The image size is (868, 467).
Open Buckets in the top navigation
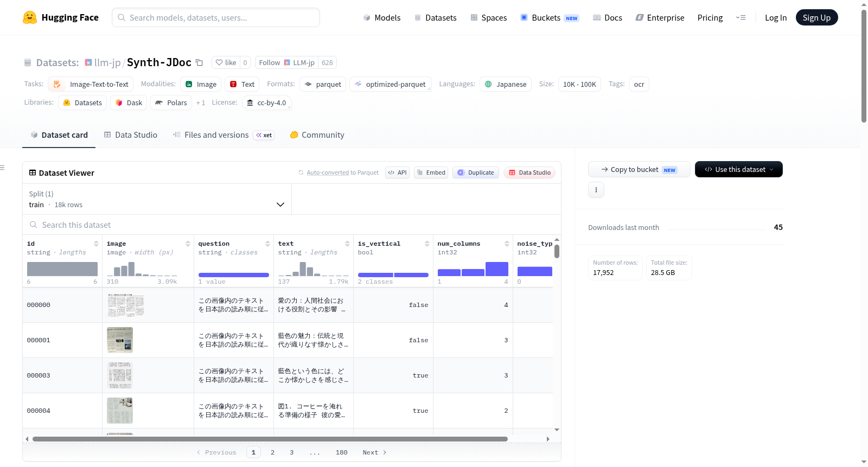[550, 17]
